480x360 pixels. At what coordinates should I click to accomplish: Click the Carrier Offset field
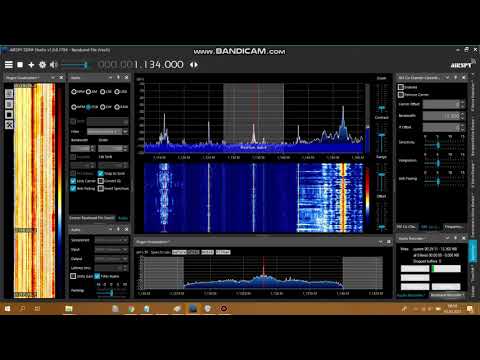point(444,104)
